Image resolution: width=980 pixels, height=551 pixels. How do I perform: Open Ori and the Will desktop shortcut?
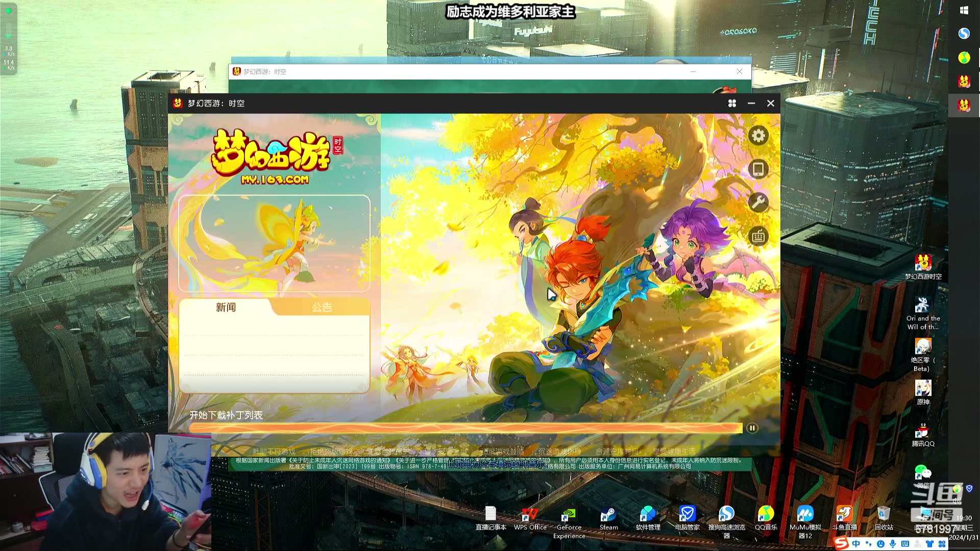(923, 313)
